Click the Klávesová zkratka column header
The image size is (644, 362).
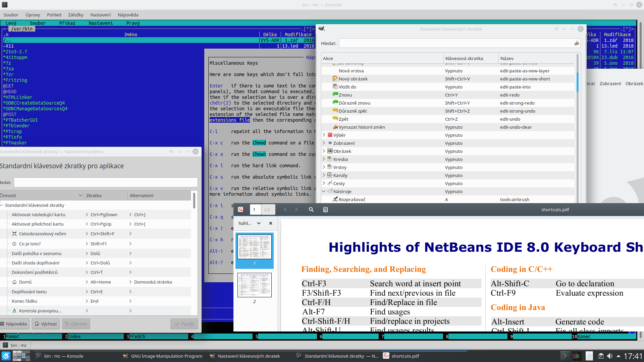click(x=471, y=58)
